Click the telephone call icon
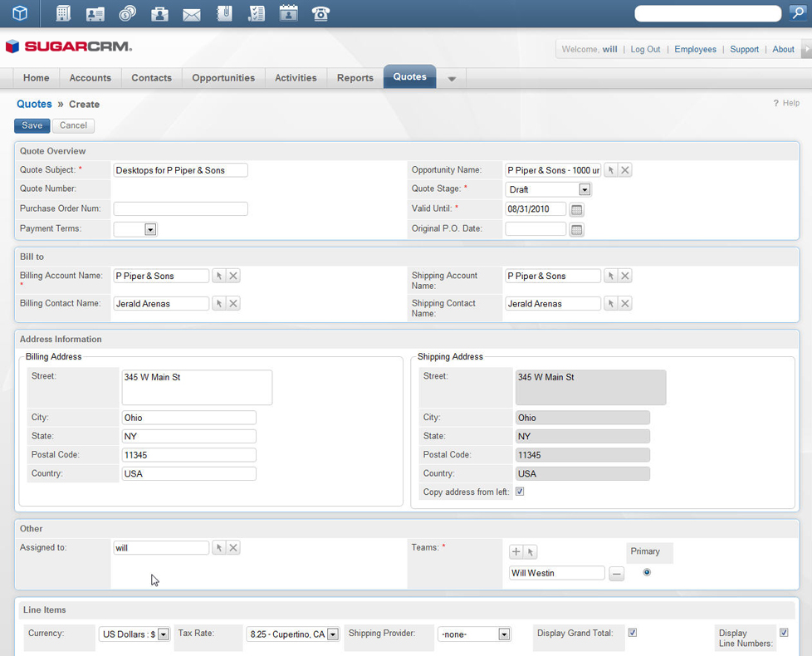Image resolution: width=812 pixels, height=656 pixels. tap(320, 13)
